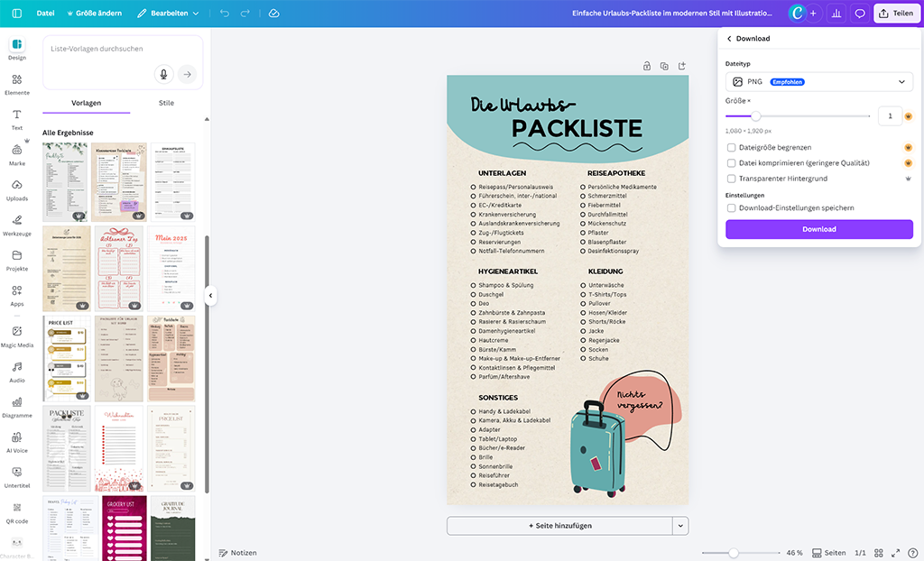The height and width of the screenshot is (561, 924).
Task: Open the Größe ändern menu
Action: pos(94,13)
